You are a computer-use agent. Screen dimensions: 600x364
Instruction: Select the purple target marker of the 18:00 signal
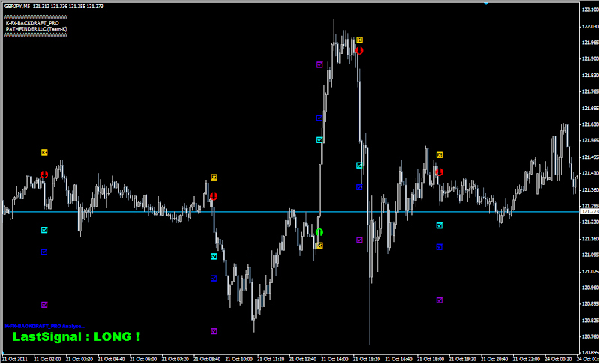439,300
